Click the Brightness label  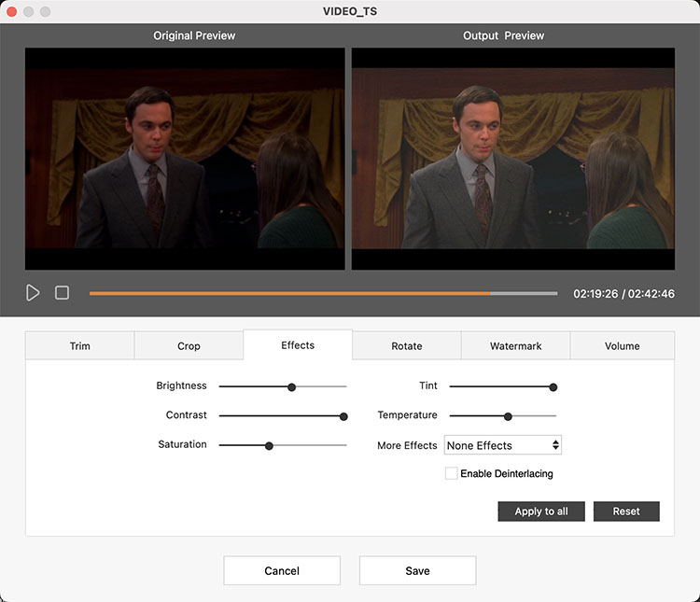[181, 385]
